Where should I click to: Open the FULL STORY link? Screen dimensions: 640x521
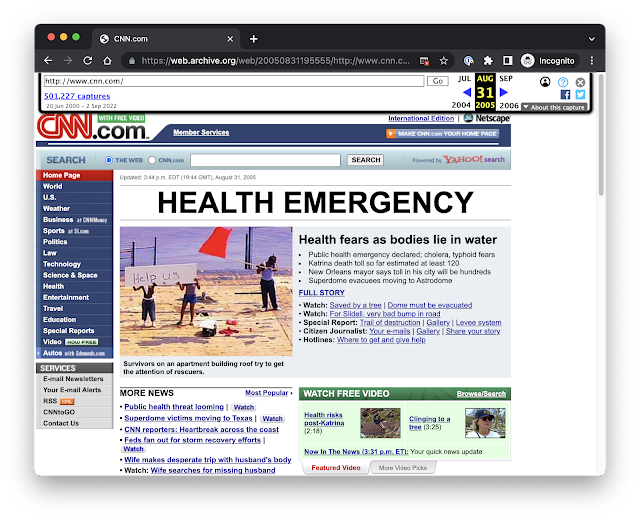tap(322, 293)
